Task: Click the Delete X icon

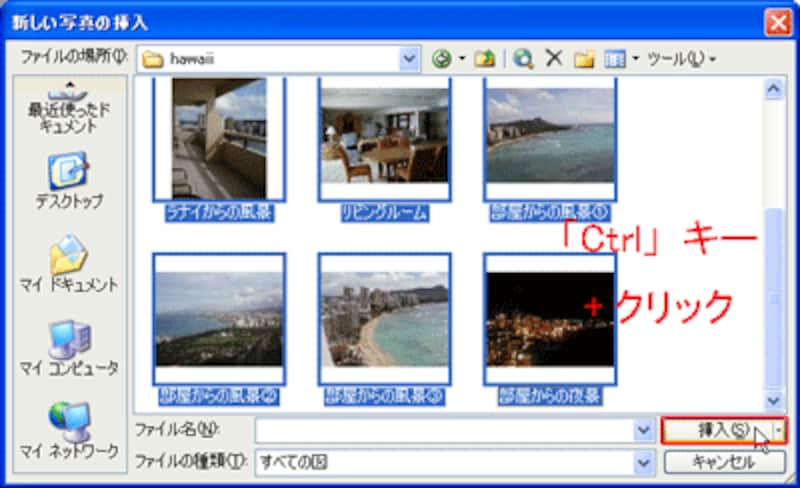Action: pyautogui.click(x=554, y=59)
